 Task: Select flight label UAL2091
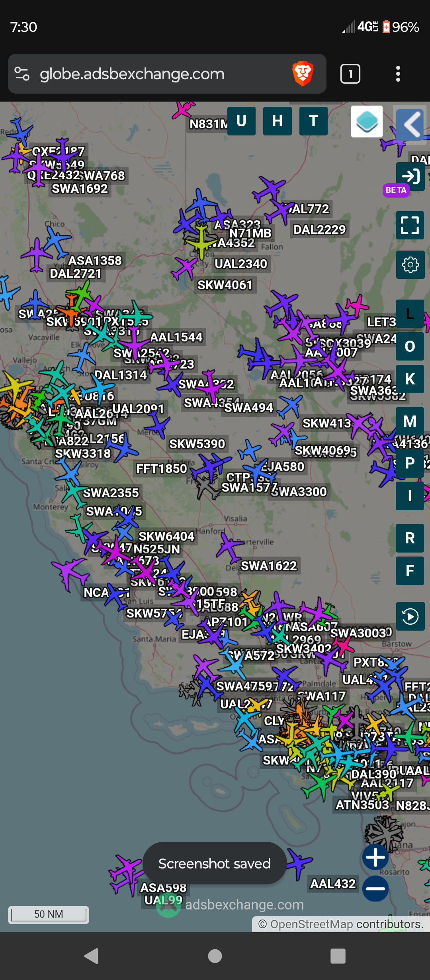(138, 409)
